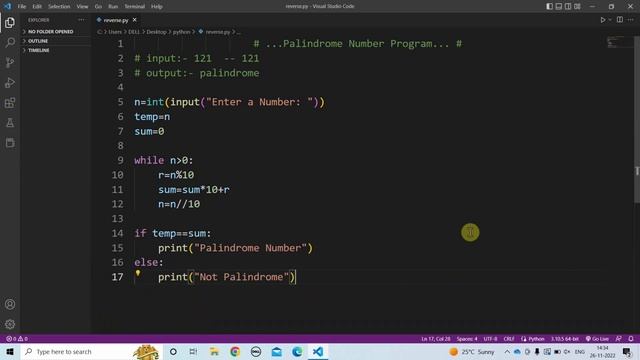Click the Go Live status bar button
Image resolution: width=640 pixels, height=360 pixels.
597,339
